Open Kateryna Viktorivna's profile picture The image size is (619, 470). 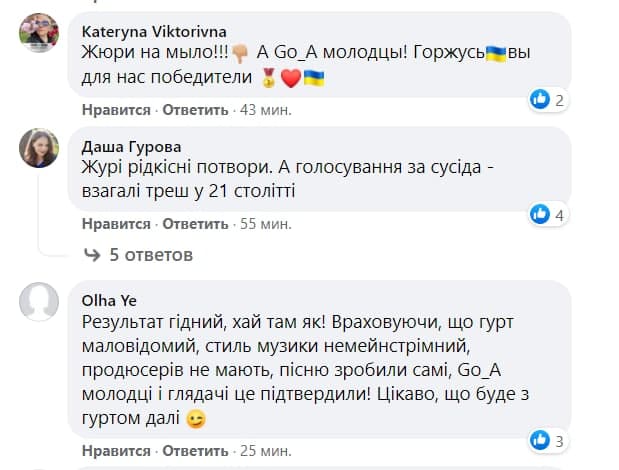coord(38,32)
